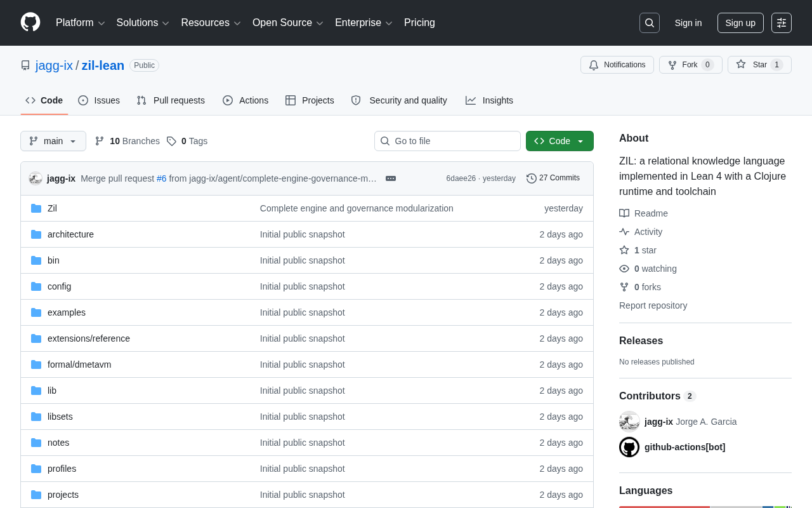The image size is (812, 508).
Task: Open the formal/dmetavm folder
Action: click(79, 364)
